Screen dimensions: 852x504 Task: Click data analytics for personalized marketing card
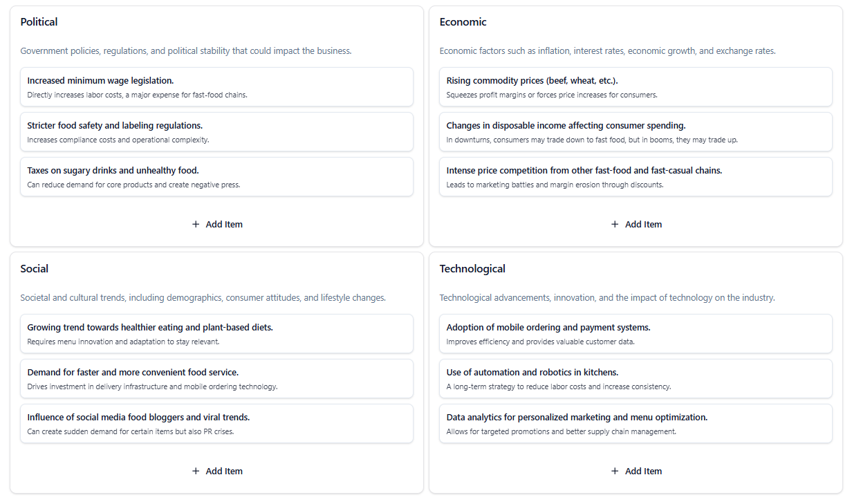point(636,424)
